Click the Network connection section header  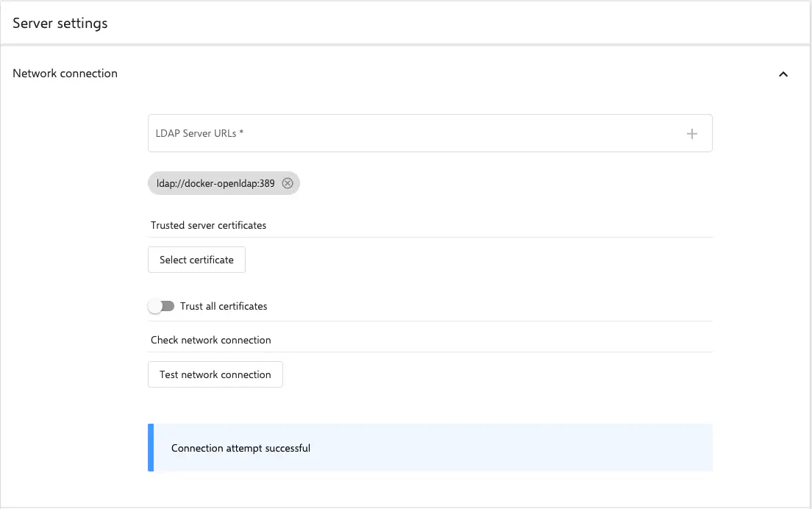pyautogui.click(x=65, y=74)
